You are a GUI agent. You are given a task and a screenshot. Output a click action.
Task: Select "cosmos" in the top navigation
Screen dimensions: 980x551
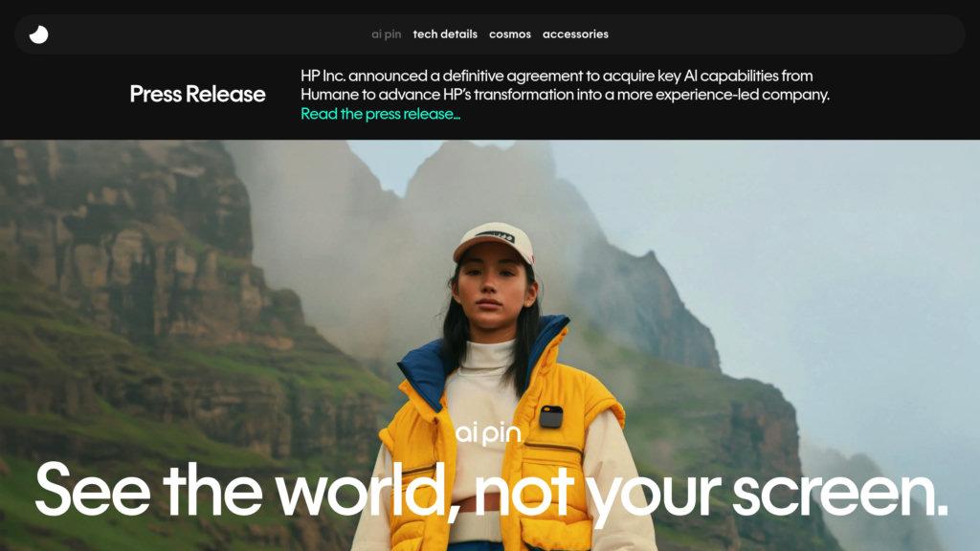509,34
